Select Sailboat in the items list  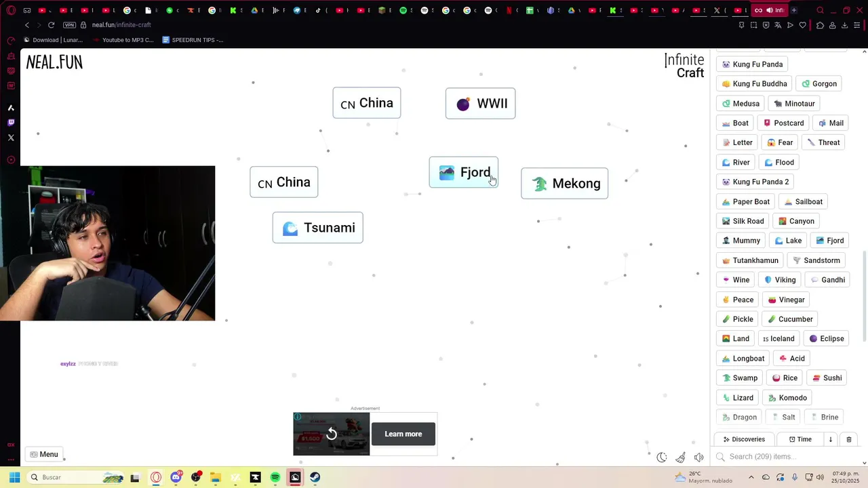(804, 201)
